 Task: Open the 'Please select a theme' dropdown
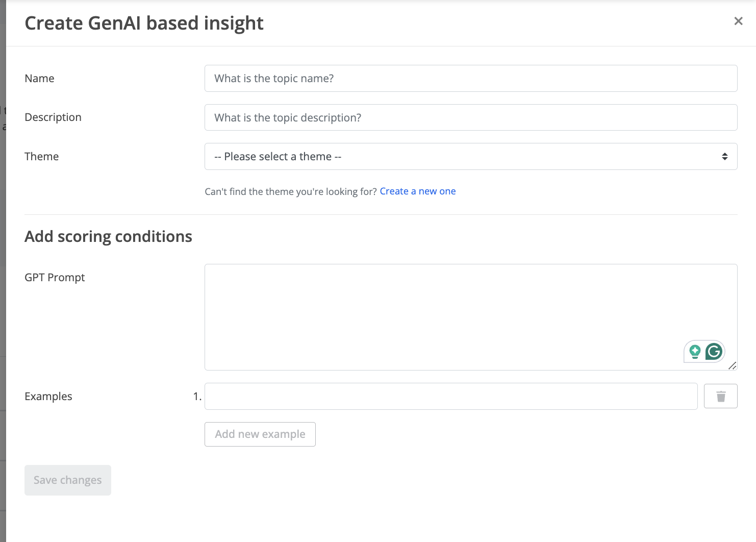coord(471,157)
